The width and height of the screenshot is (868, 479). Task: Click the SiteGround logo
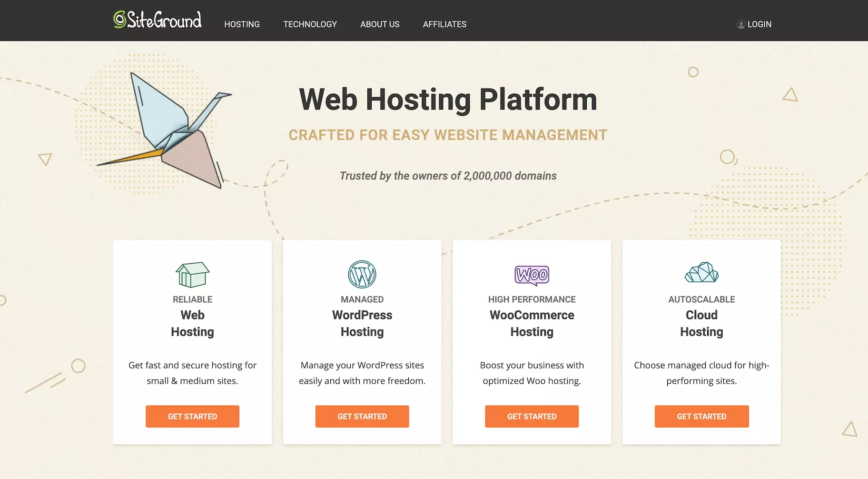(157, 20)
